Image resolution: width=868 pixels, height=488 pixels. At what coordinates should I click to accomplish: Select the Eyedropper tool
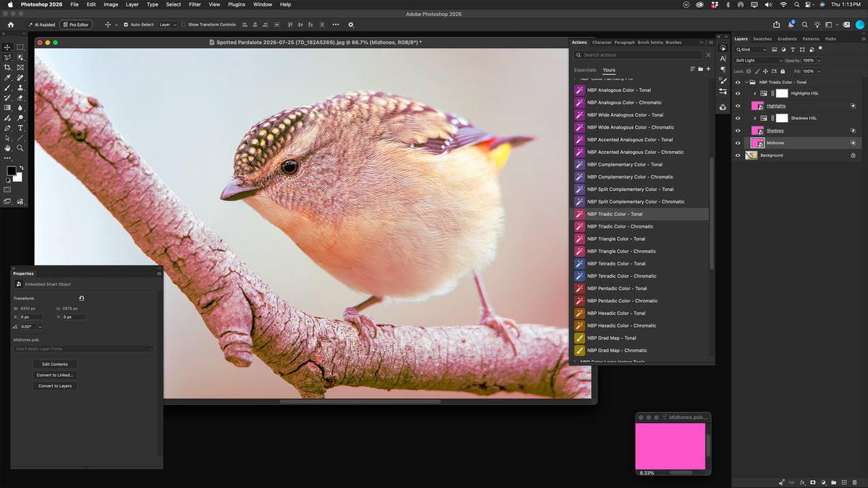7,77
